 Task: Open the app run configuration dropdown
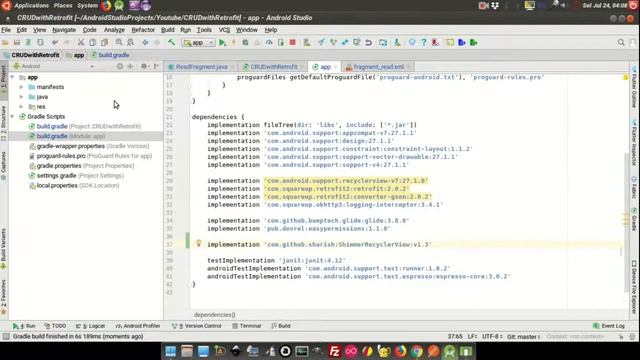tap(199, 42)
